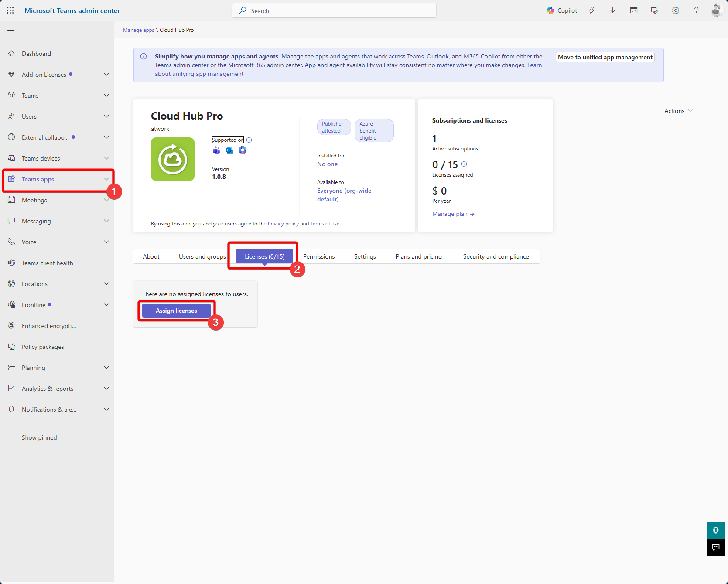Screen dimensions: 728x584
Task: Expand the Teams devices chevron
Action: pos(106,158)
